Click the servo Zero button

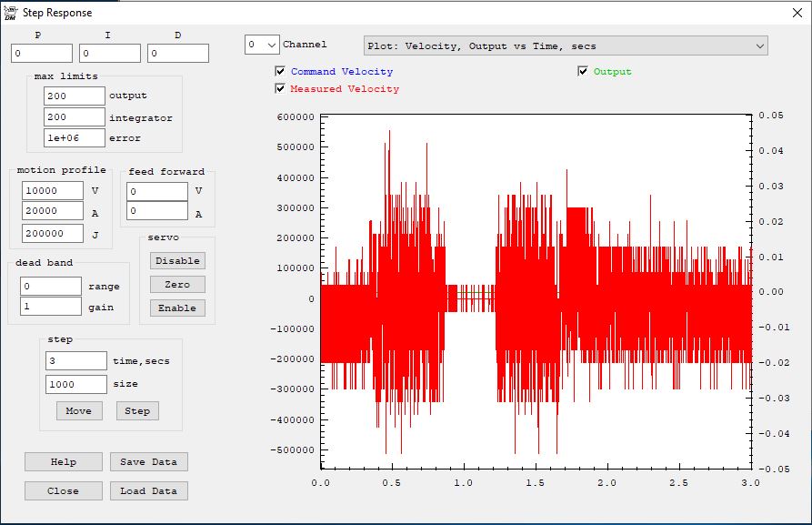click(x=177, y=284)
